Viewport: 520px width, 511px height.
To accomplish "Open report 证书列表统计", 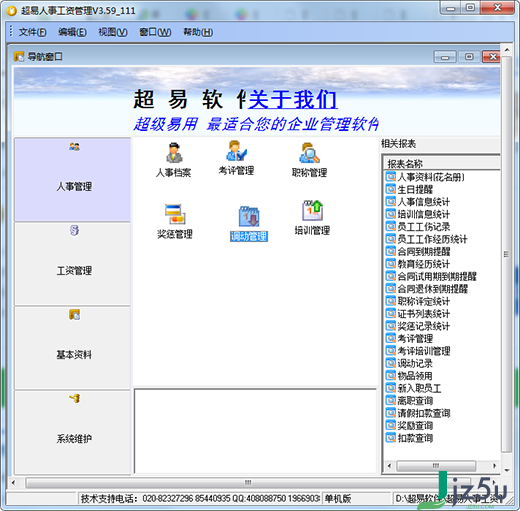I will point(423,314).
